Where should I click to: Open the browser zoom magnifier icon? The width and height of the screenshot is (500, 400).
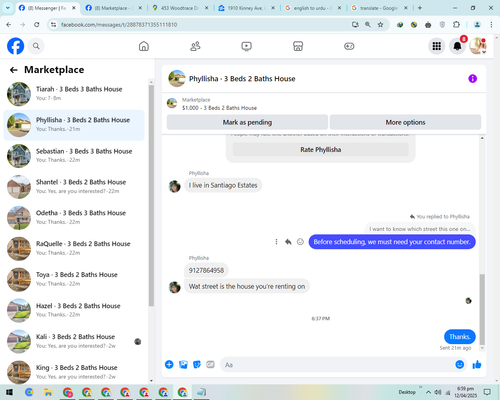coord(368,24)
